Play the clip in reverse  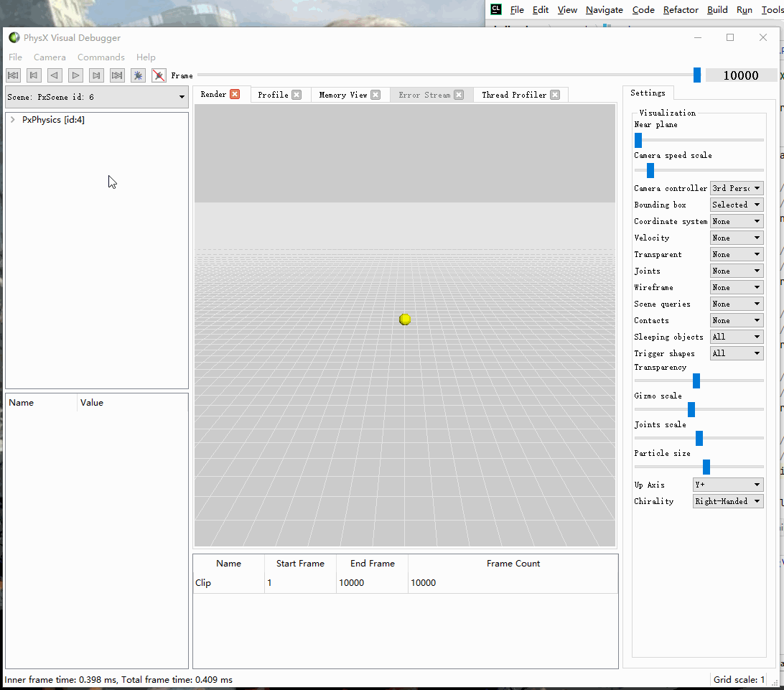point(55,75)
